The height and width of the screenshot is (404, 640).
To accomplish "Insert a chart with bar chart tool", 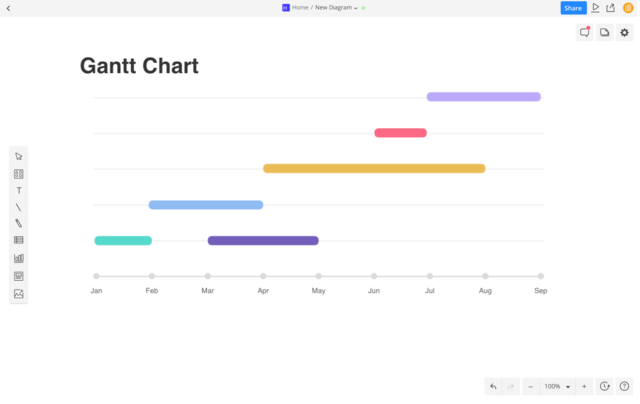I will pyautogui.click(x=19, y=258).
